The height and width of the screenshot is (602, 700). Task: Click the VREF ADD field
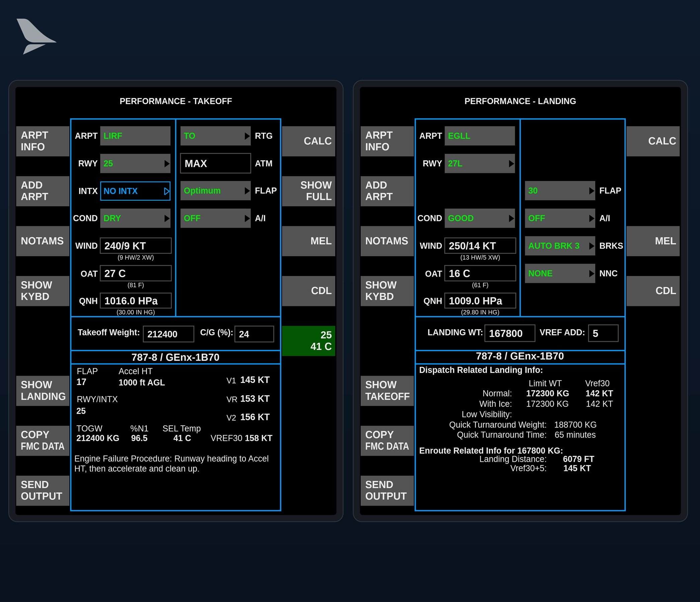(603, 333)
